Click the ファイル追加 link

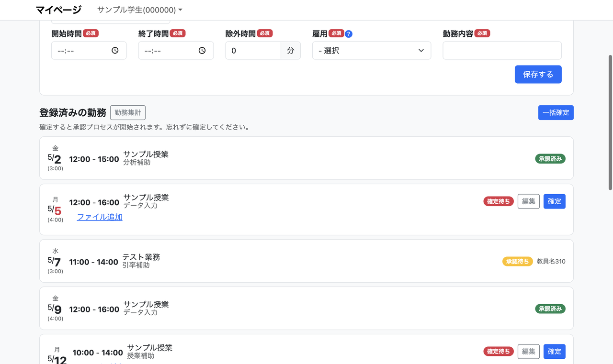(x=100, y=217)
